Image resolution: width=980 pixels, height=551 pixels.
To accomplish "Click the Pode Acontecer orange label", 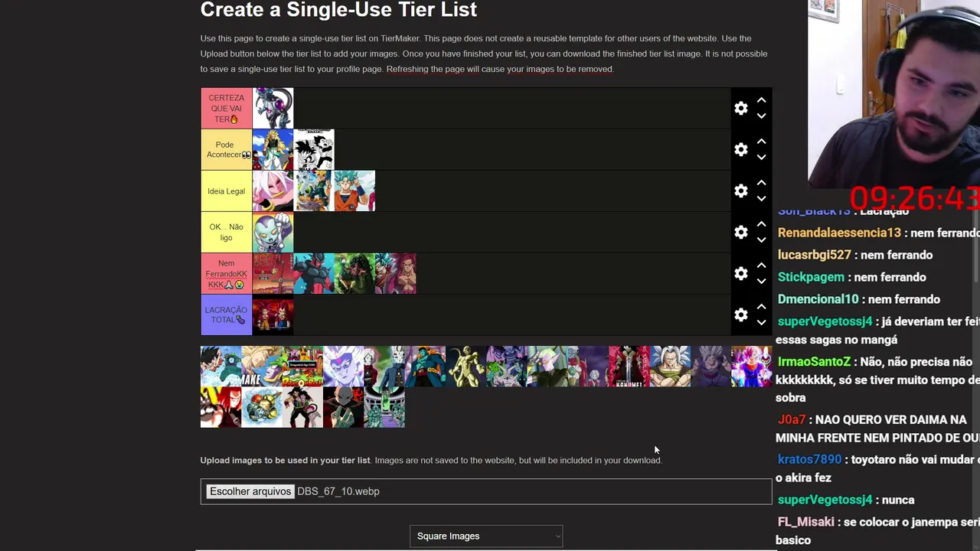I will (227, 150).
